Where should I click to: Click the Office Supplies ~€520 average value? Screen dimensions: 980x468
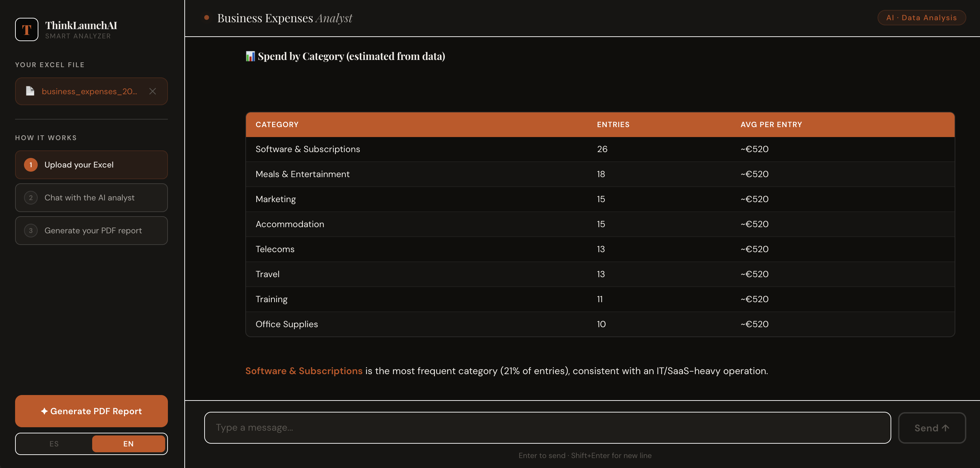click(x=755, y=324)
